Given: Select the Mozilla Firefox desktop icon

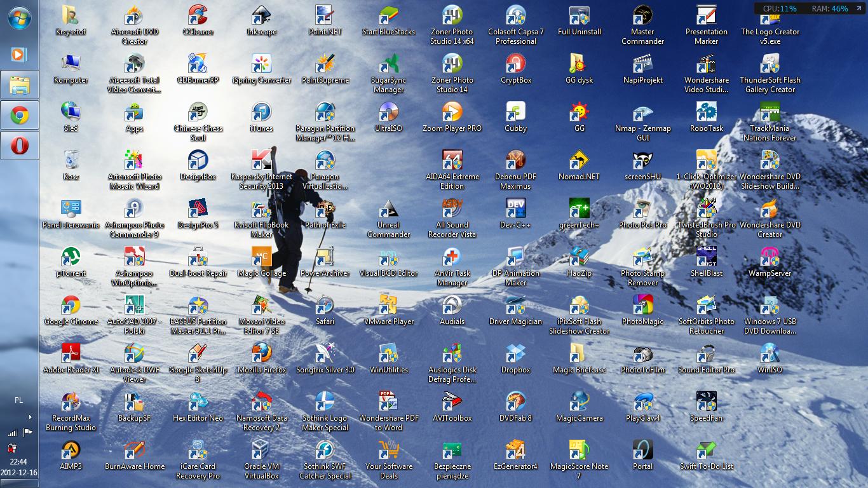Looking at the screenshot, I should 261,355.
